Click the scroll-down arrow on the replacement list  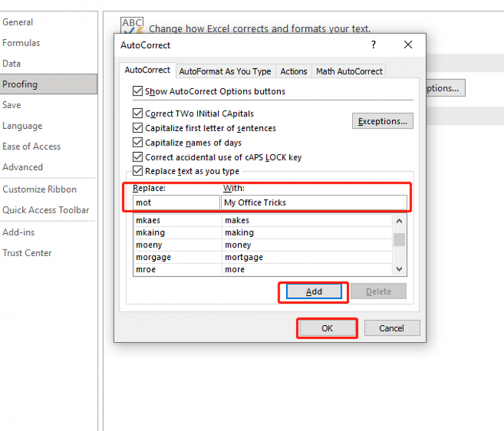point(399,269)
